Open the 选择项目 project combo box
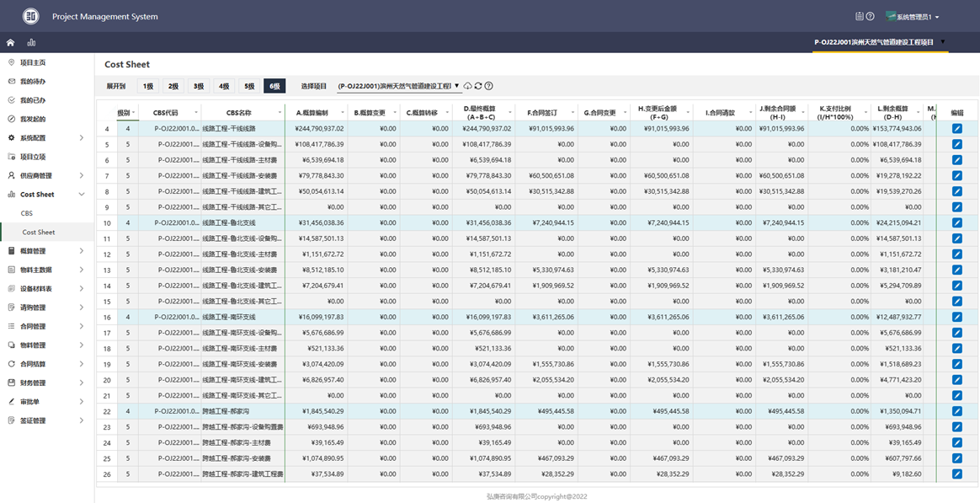This screenshot has width=980, height=503. click(x=398, y=86)
